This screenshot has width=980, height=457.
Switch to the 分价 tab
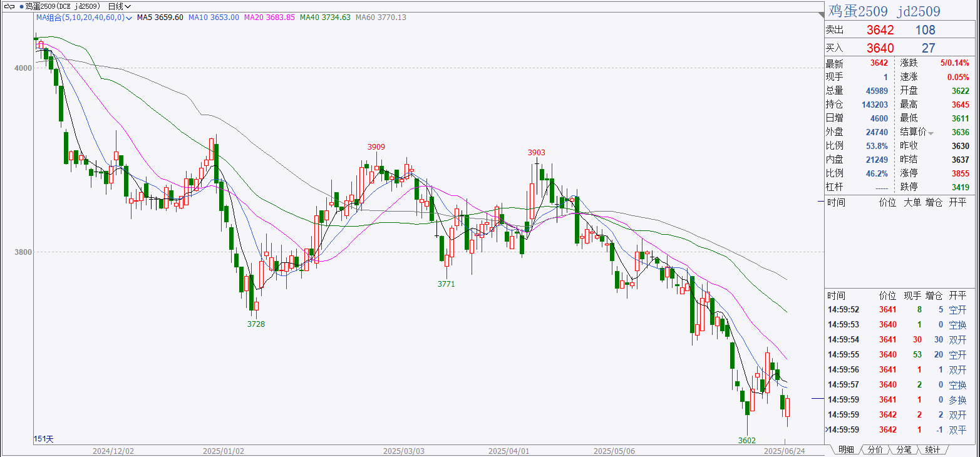(875, 449)
